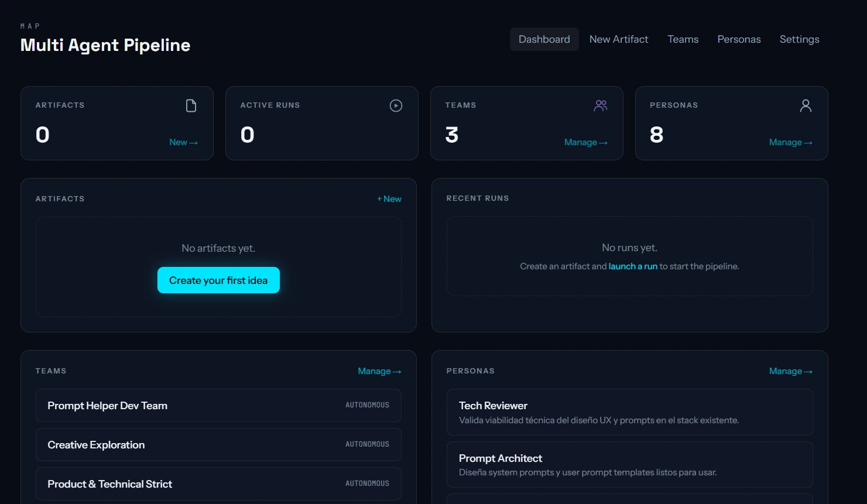
Task: Click the Personas count 8
Action: point(656,135)
